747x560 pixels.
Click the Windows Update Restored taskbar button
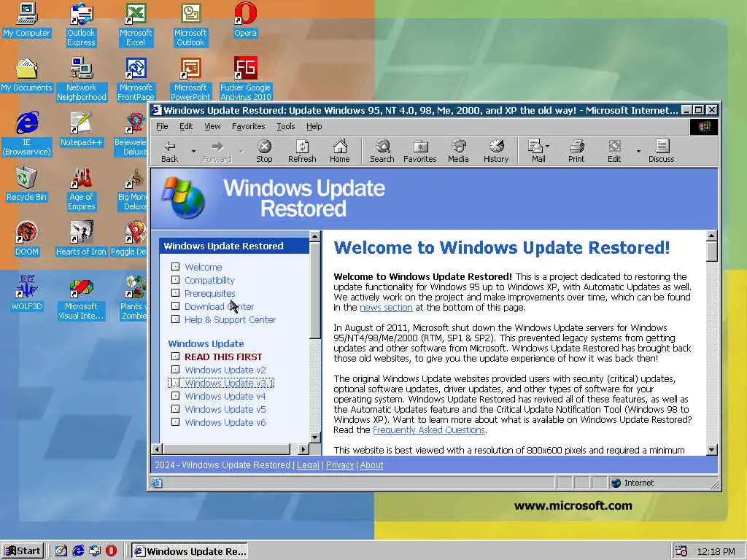(x=190, y=551)
